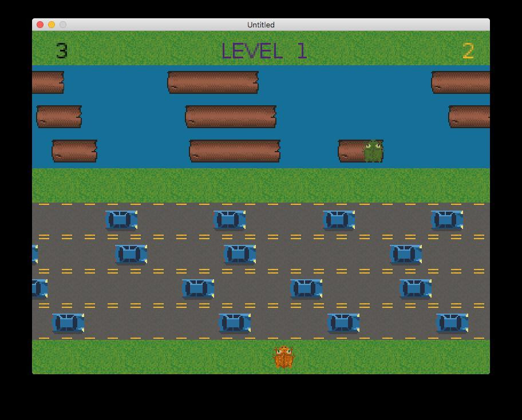Click the orange frog on the grass
This screenshot has height=420, width=522.
283,356
